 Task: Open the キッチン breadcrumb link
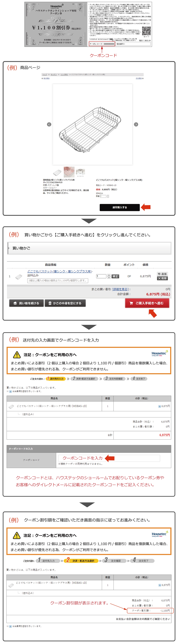pyautogui.click(x=54, y=75)
